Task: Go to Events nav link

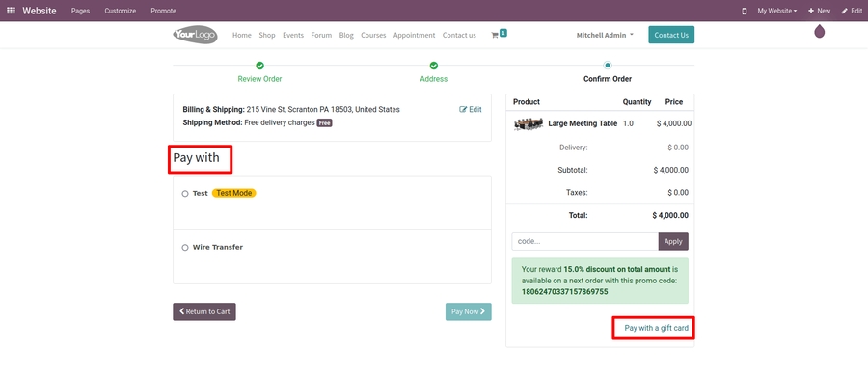Action: pyautogui.click(x=293, y=35)
